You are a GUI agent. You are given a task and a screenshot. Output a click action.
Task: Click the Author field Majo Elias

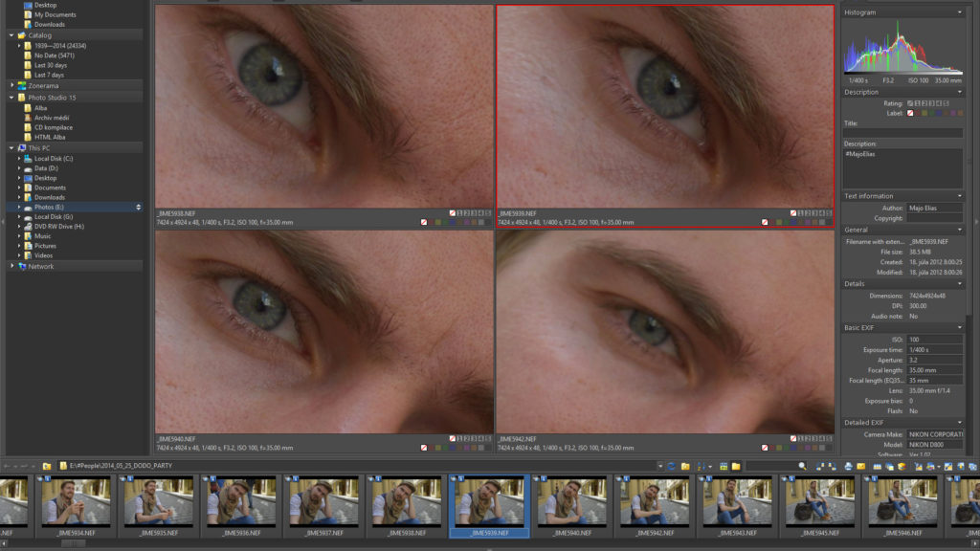[x=934, y=208]
